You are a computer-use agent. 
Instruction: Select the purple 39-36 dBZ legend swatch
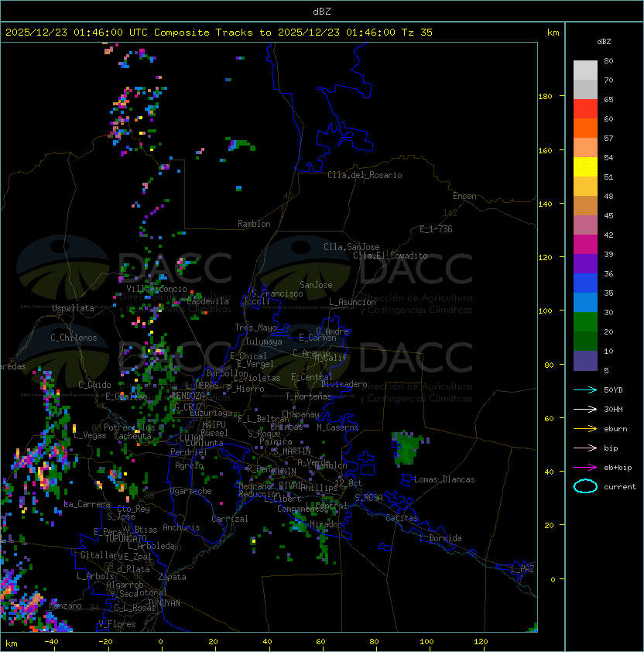[x=585, y=263]
